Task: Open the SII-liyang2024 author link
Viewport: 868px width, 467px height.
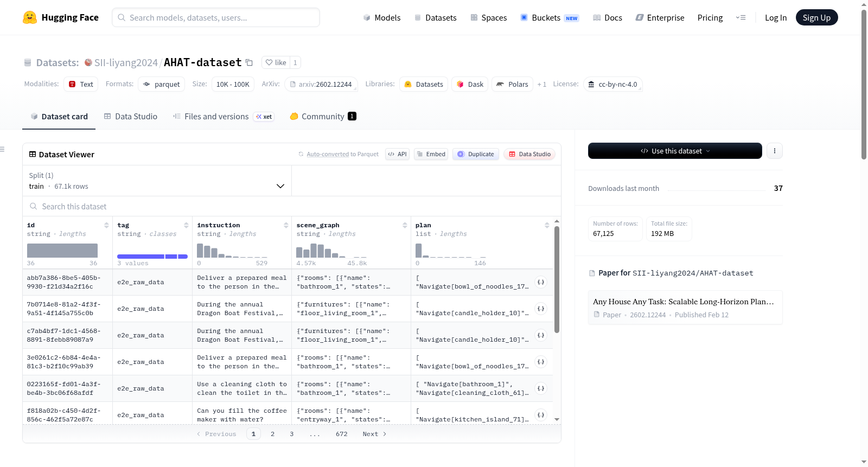Action: pyautogui.click(x=126, y=62)
